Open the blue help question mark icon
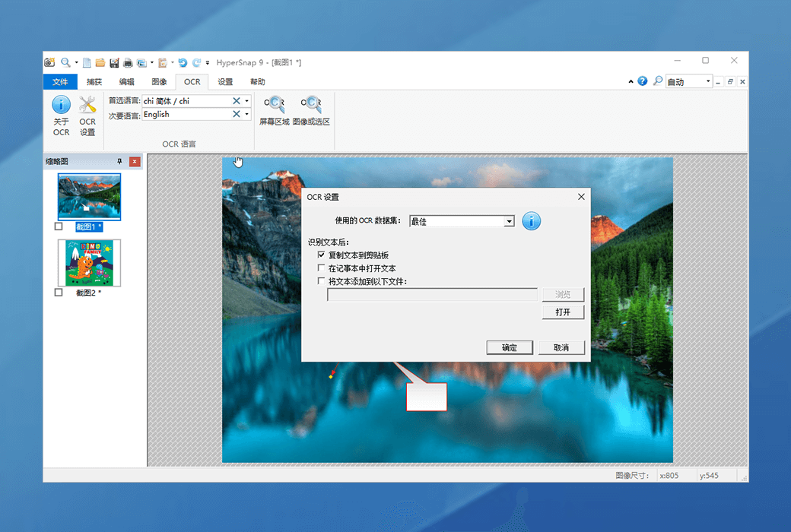This screenshot has height=532, width=791. click(643, 81)
